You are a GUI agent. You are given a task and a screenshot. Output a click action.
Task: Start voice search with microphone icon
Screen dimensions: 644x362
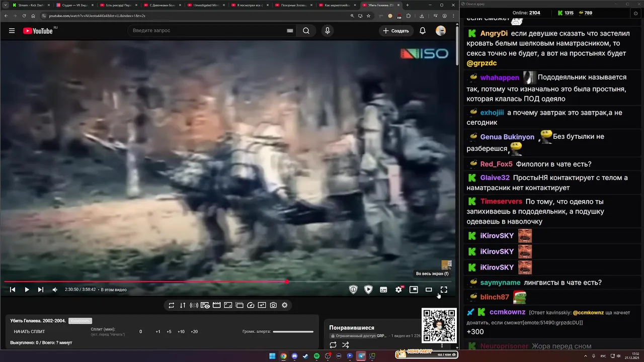pos(328,31)
